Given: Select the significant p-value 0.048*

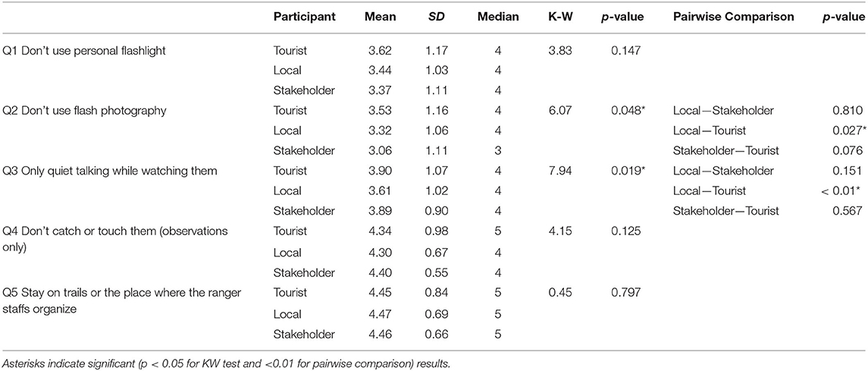Looking at the screenshot, I should 628,111.
